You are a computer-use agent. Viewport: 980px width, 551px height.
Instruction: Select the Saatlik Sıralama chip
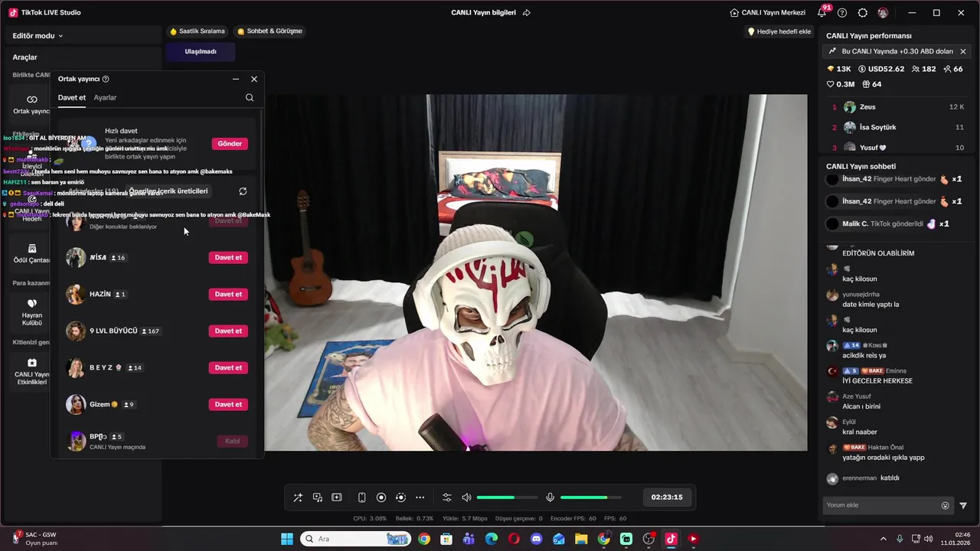click(197, 31)
